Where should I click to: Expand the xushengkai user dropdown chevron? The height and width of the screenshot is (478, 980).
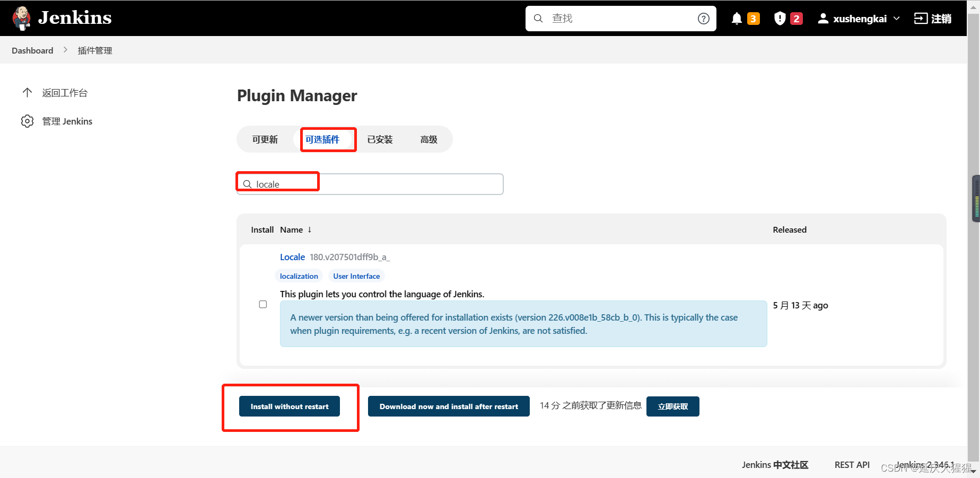click(x=897, y=19)
